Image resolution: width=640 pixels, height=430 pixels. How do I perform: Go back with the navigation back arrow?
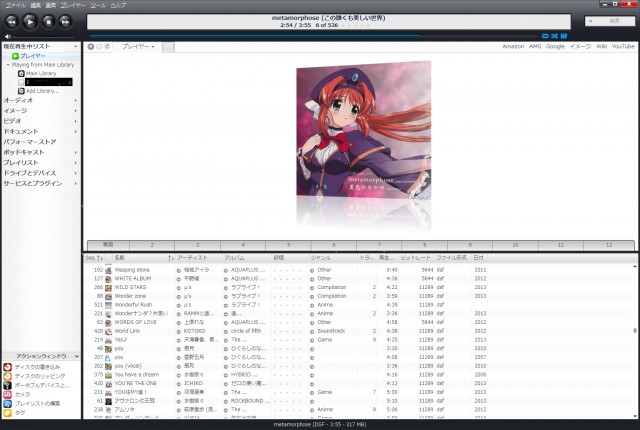pyautogui.click(x=91, y=47)
